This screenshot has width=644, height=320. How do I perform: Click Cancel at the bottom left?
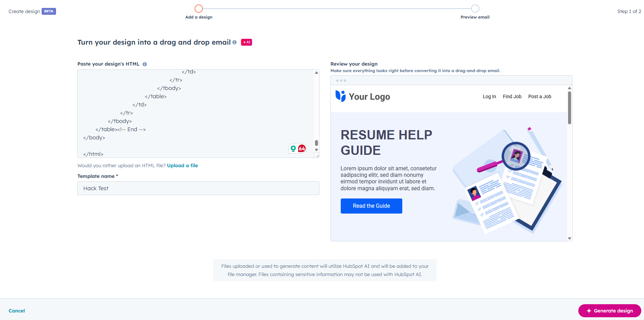click(x=17, y=310)
